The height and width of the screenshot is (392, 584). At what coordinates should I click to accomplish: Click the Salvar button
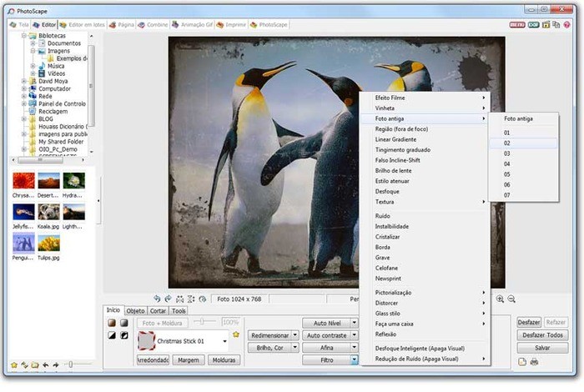542,348
